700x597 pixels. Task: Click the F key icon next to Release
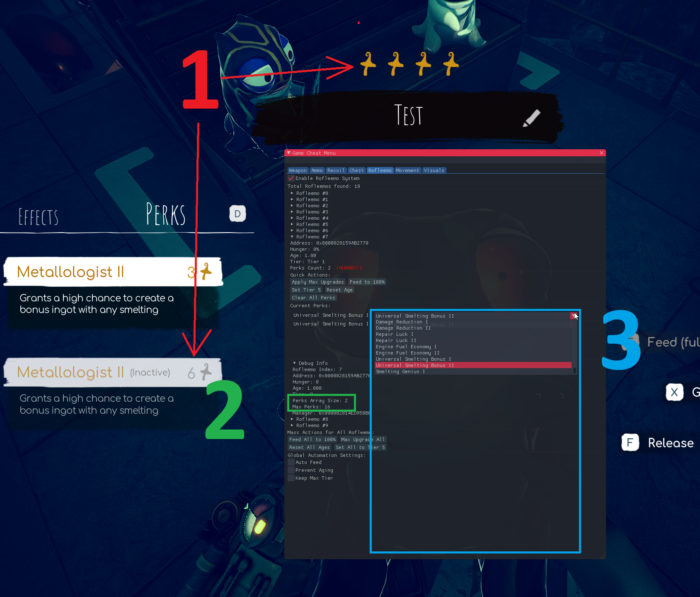[630, 443]
